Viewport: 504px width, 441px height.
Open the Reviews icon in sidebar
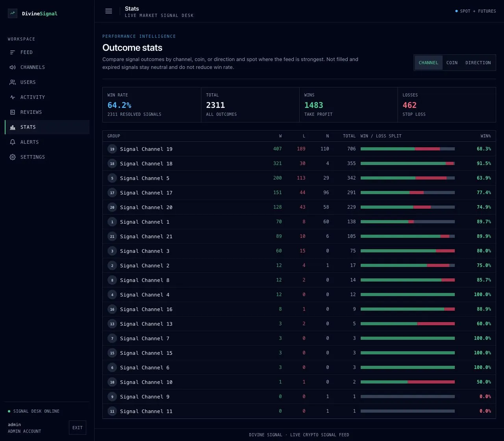(x=13, y=112)
